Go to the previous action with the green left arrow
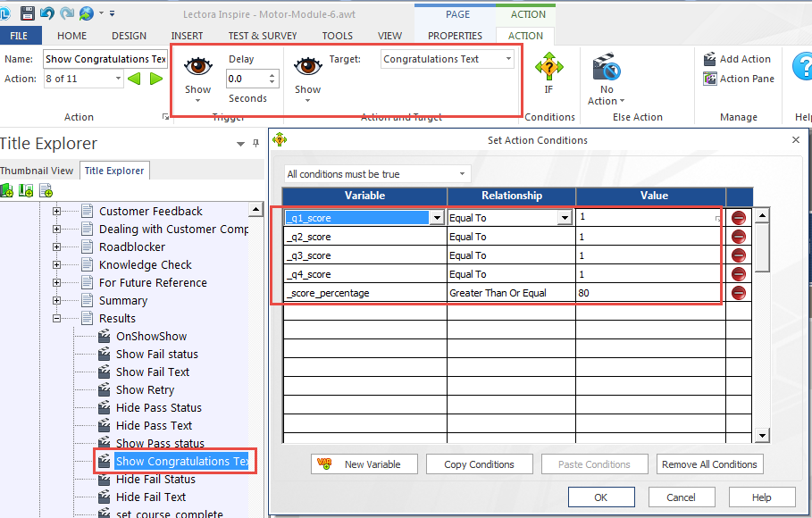Screen dimensions: 812x518 coord(134,79)
